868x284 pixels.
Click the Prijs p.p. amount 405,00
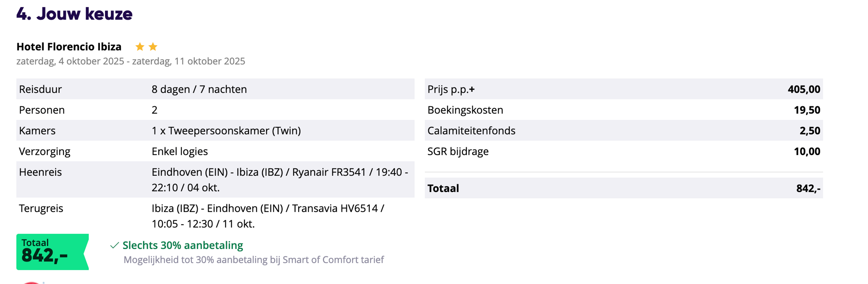point(804,89)
